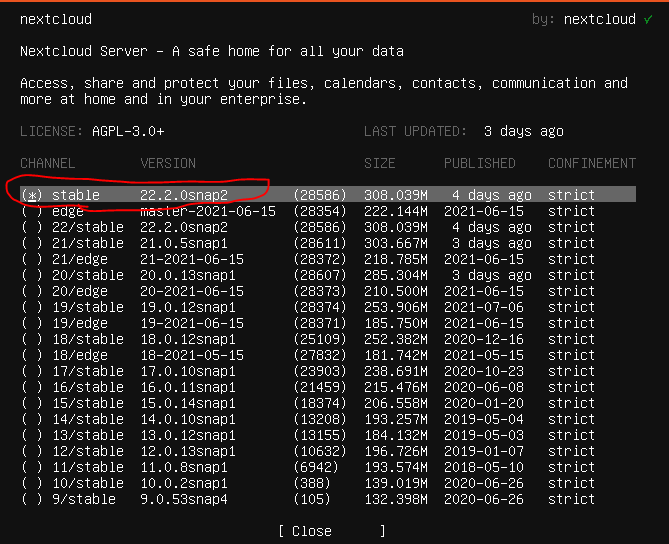Click revision number (28354)
669x544 pixels.
click(x=320, y=211)
